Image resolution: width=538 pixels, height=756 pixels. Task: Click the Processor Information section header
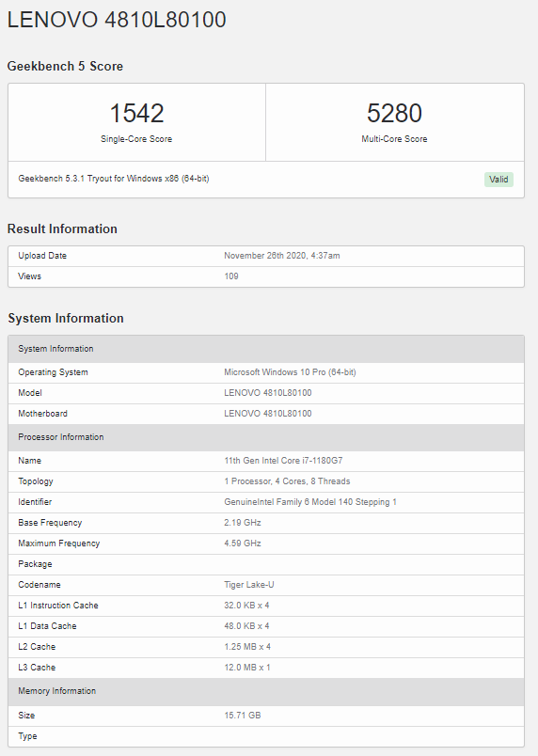[266, 437]
